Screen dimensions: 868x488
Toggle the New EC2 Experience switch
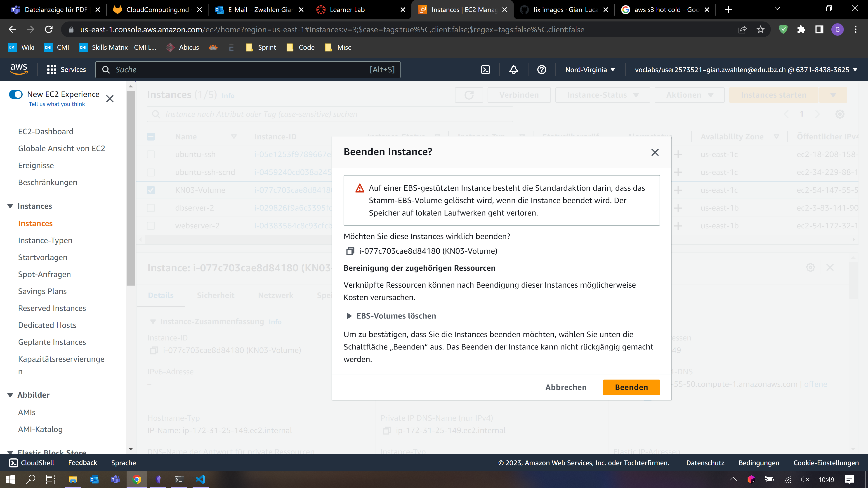(x=16, y=94)
